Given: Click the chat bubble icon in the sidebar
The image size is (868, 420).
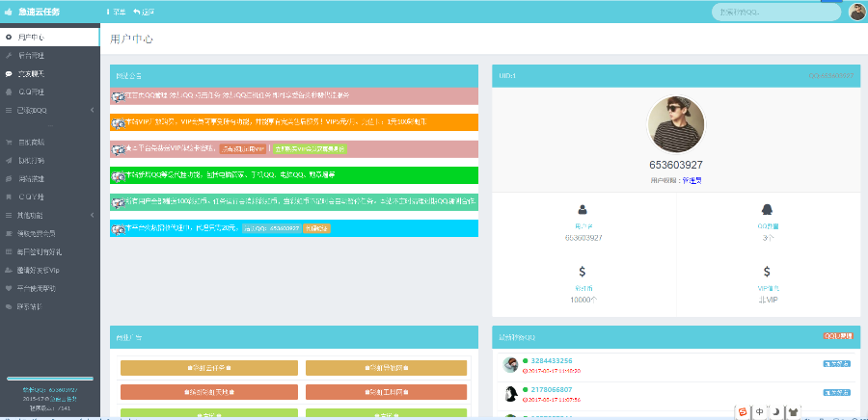Looking at the screenshot, I should tap(9, 73).
